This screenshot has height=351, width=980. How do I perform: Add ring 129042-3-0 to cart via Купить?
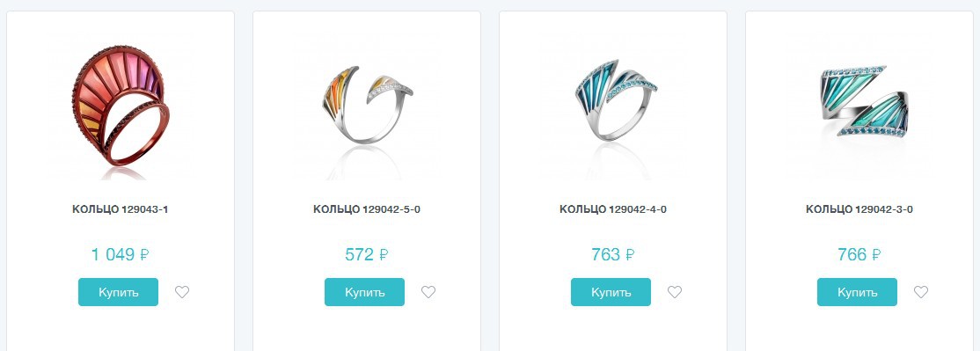click(857, 292)
